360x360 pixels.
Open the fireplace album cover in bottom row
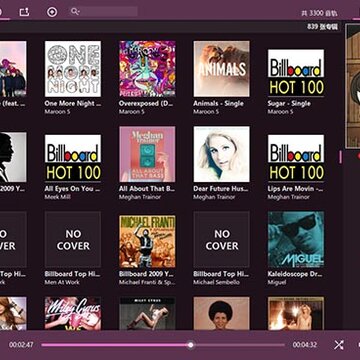pos(296,313)
